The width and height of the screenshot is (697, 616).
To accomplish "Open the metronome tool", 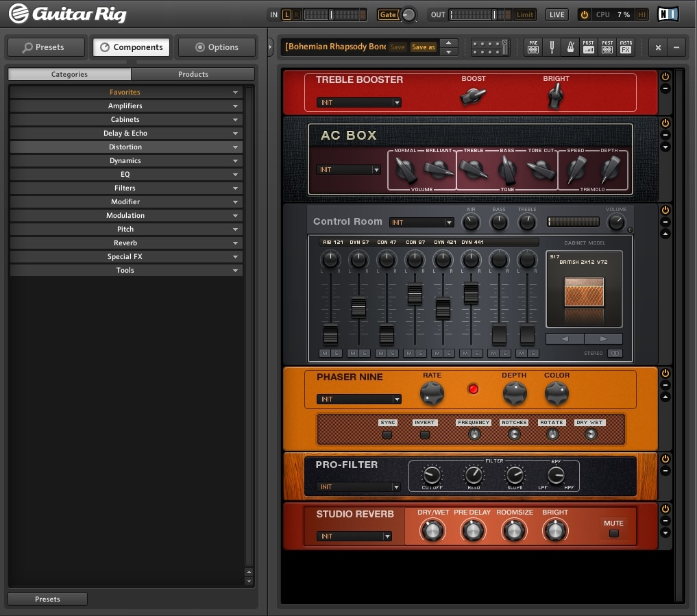I will (570, 47).
